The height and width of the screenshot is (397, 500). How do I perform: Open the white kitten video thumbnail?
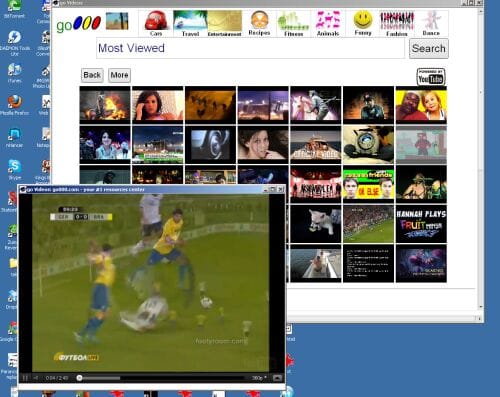316,224
